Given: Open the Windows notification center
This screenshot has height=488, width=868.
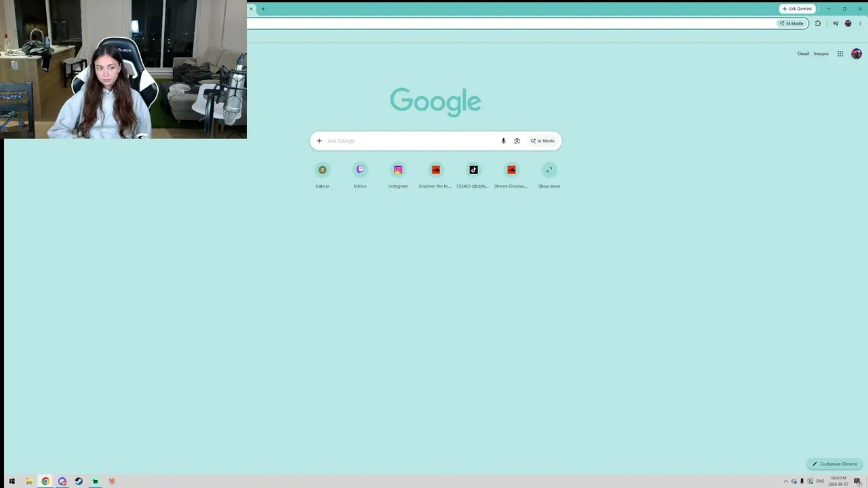Looking at the screenshot, I should [857, 481].
